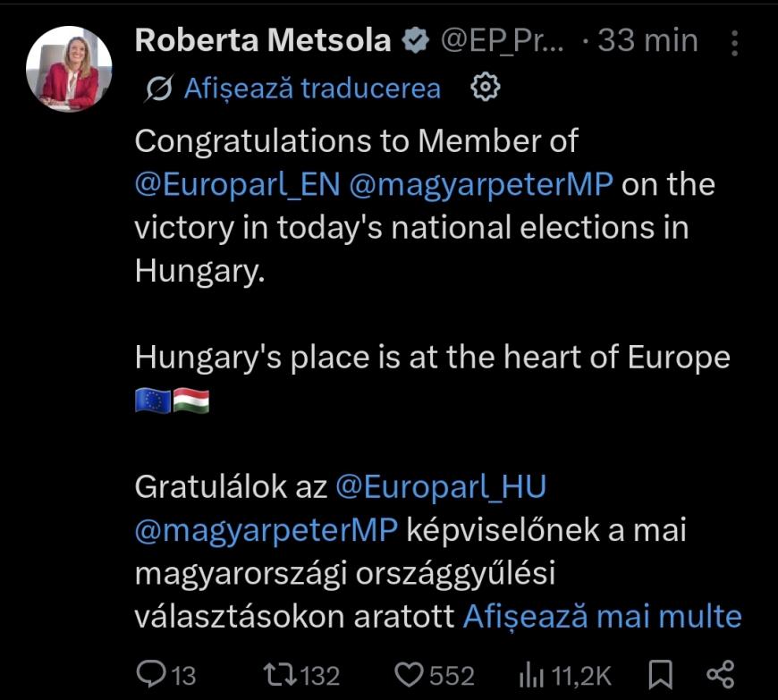778x700 pixels.
Task: Click the verified badge next to Roberta Metsola
Action: click(x=414, y=39)
